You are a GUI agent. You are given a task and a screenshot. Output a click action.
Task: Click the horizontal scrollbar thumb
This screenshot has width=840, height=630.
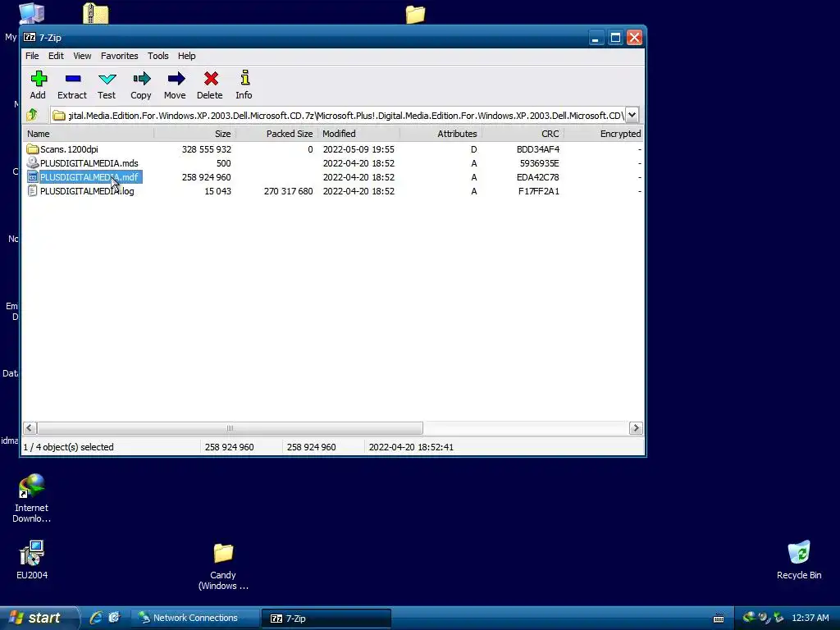click(230, 428)
